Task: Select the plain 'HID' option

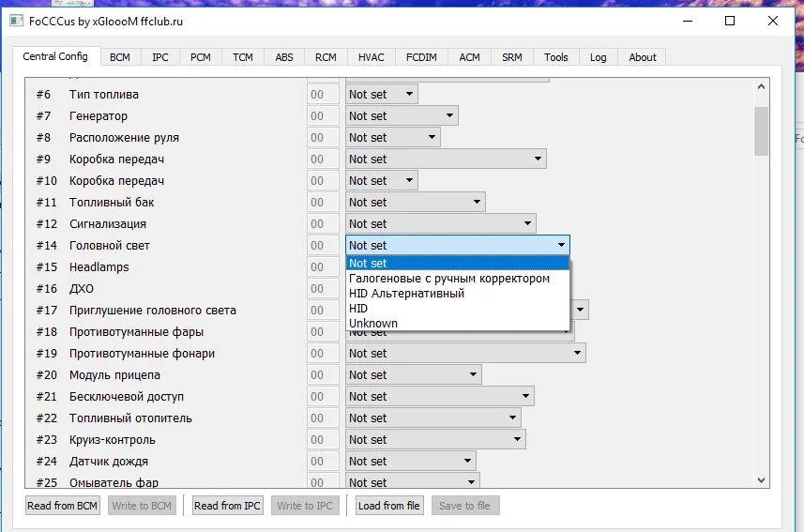Action: click(x=458, y=309)
